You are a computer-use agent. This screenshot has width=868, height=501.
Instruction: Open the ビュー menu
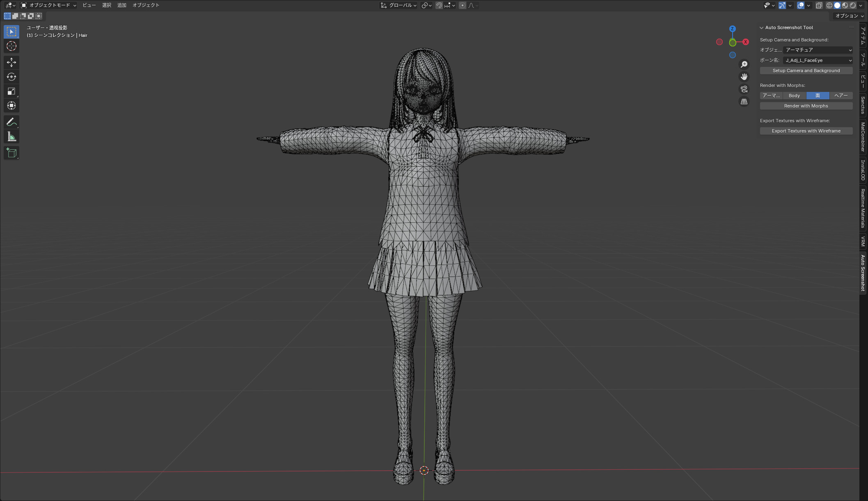(89, 5)
